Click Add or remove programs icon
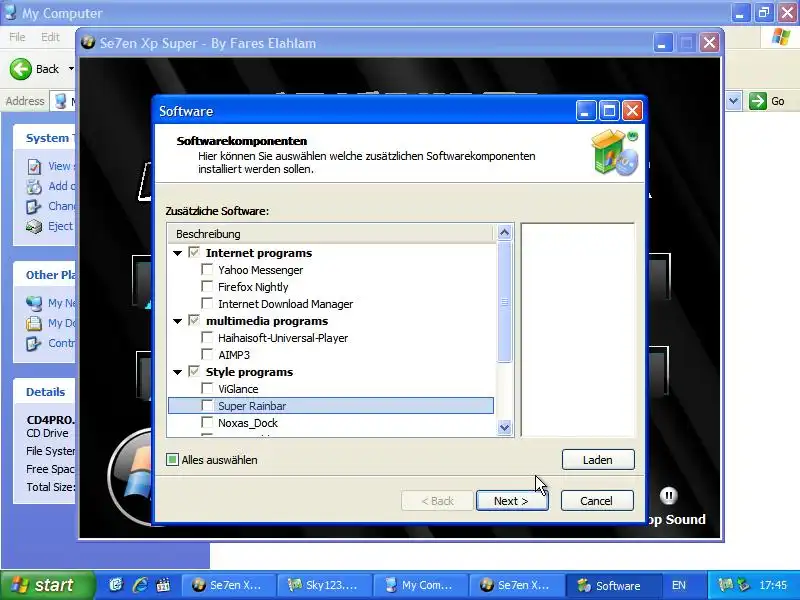This screenshot has height=600, width=800. pyautogui.click(x=34, y=187)
